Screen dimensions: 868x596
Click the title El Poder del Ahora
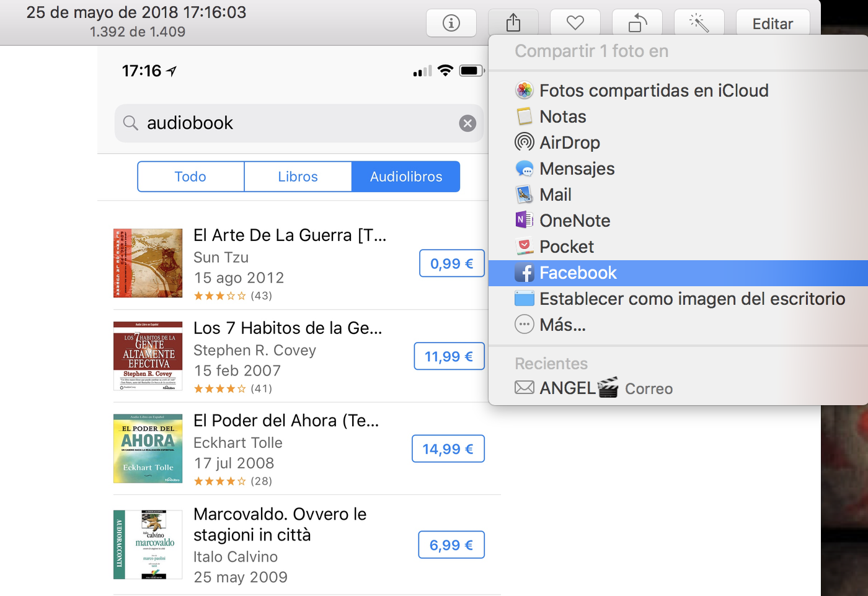(x=286, y=421)
